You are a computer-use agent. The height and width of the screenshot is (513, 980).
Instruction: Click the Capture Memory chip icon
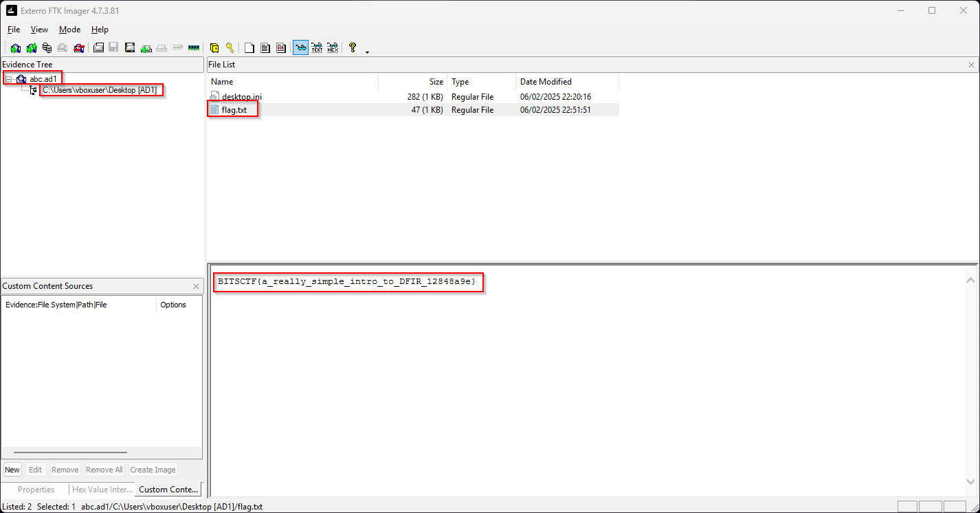pyautogui.click(x=194, y=48)
